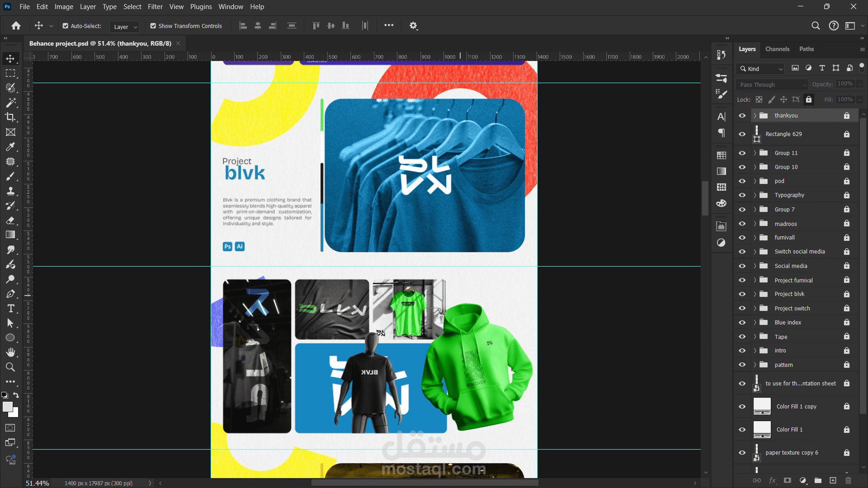This screenshot has height=488, width=868.
Task: Select the Clone Stamp tool
Action: [x=10, y=191]
